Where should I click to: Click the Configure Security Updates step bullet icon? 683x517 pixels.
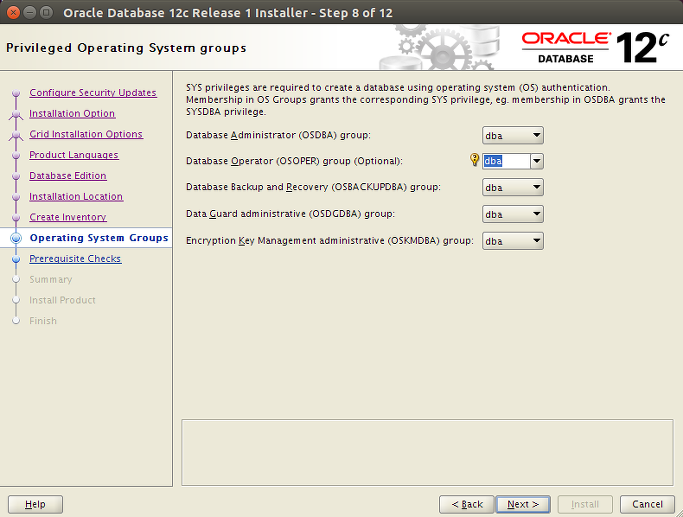[16, 93]
